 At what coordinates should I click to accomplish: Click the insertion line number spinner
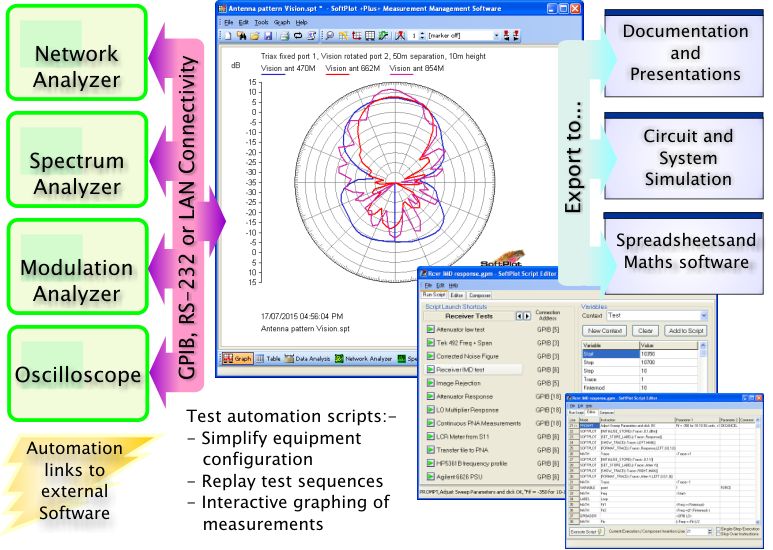(710, 532)
